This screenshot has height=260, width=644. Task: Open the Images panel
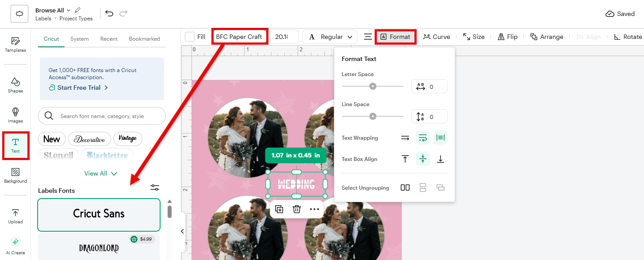[15, 115]
